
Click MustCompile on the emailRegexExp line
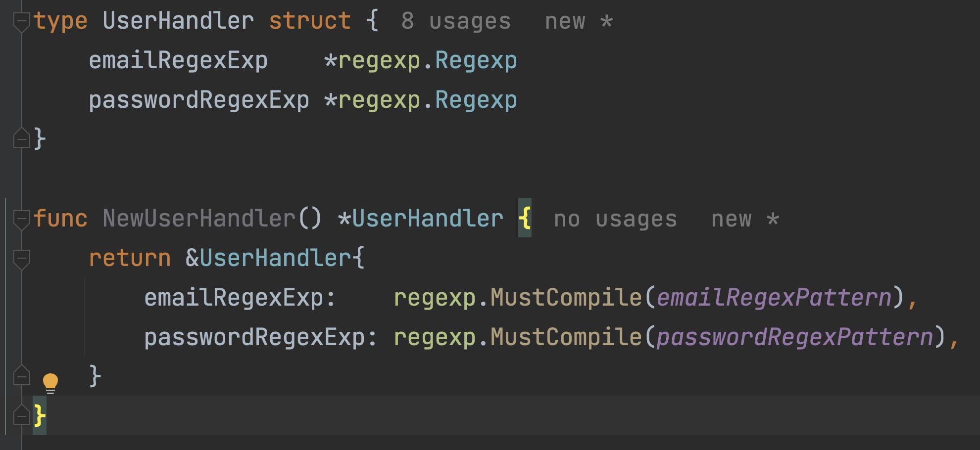[566, 298]
